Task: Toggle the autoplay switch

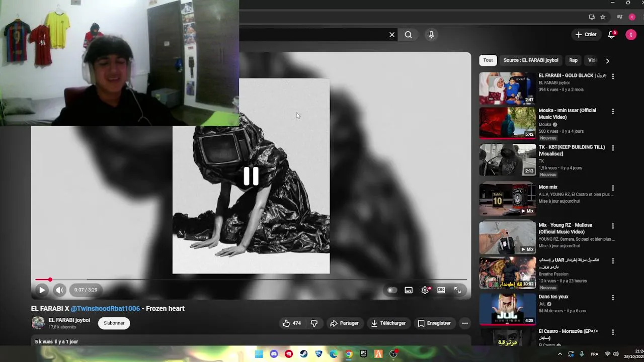Action: point(392,290)
